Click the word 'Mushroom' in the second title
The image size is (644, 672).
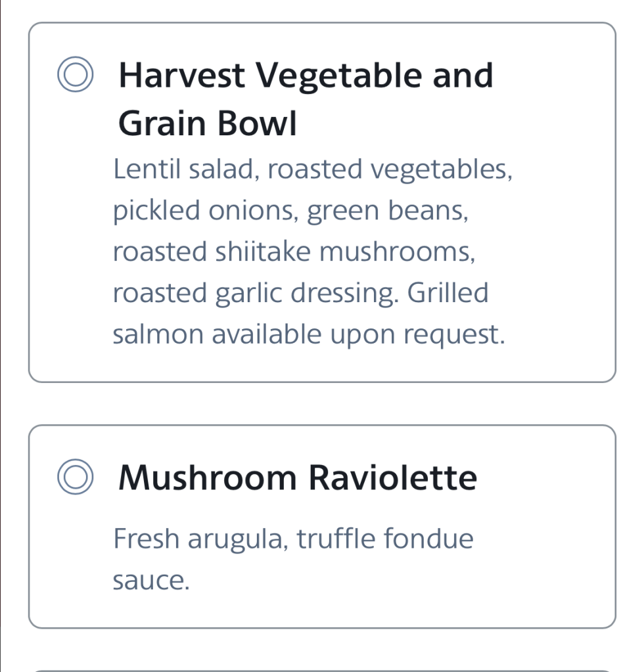coord(208,478)
